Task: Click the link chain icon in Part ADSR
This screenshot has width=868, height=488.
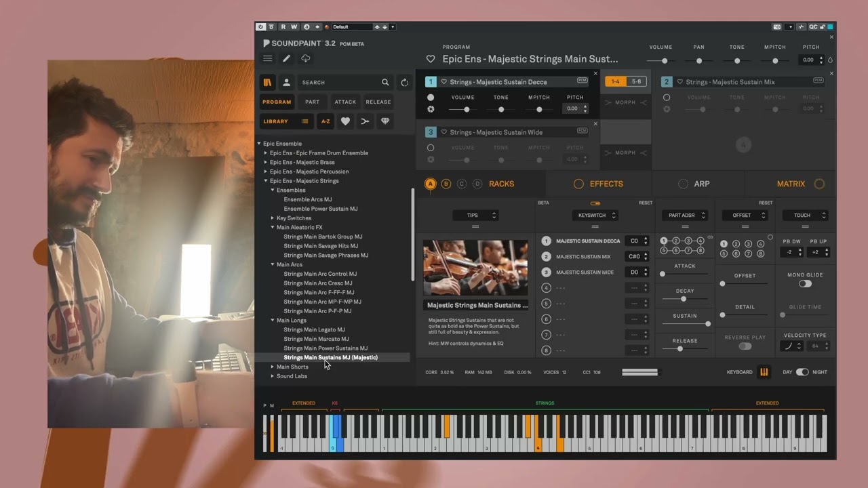Action: 710,237
